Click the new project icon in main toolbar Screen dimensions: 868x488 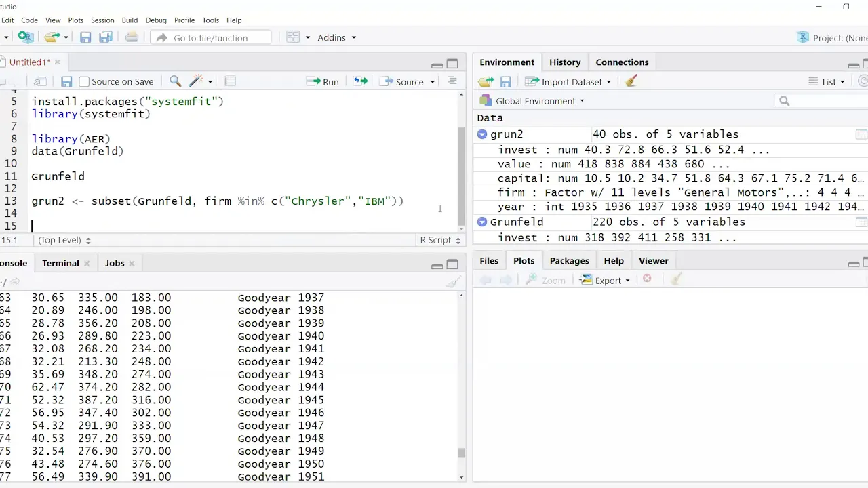pyautogui.click(x=26, y=37)
